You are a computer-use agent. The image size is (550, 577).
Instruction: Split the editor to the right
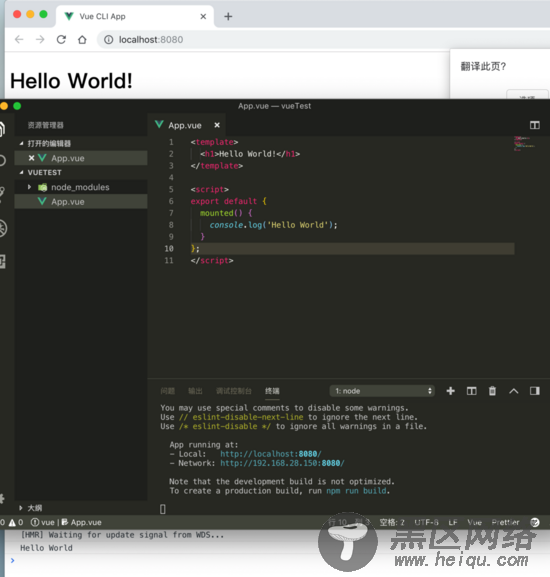(x=535, y=125)
